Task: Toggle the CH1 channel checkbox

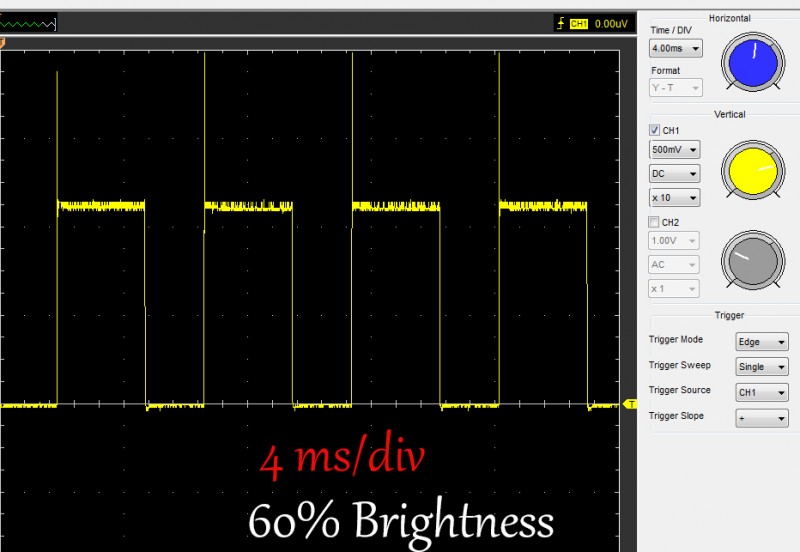Action: coord(654,130)
